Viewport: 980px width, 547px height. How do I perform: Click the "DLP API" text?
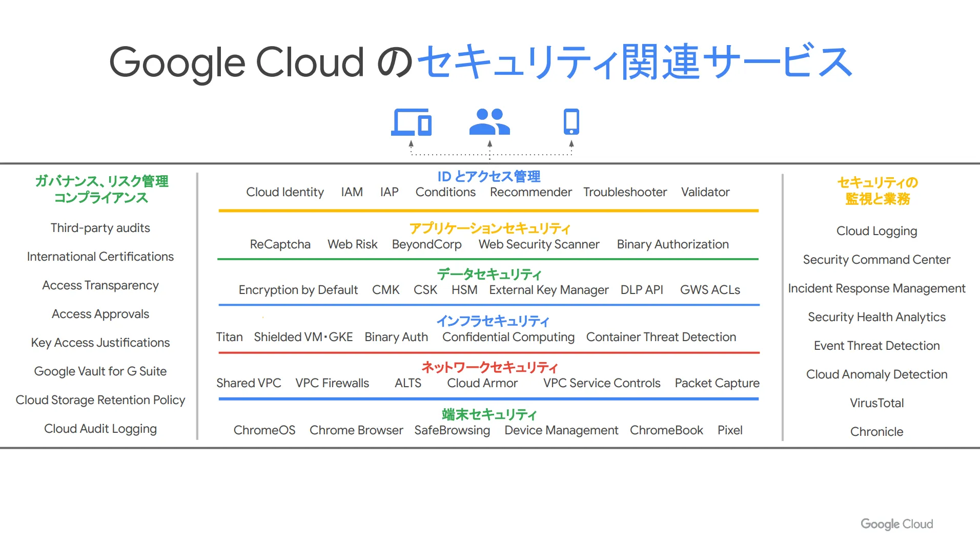[642, 290]
